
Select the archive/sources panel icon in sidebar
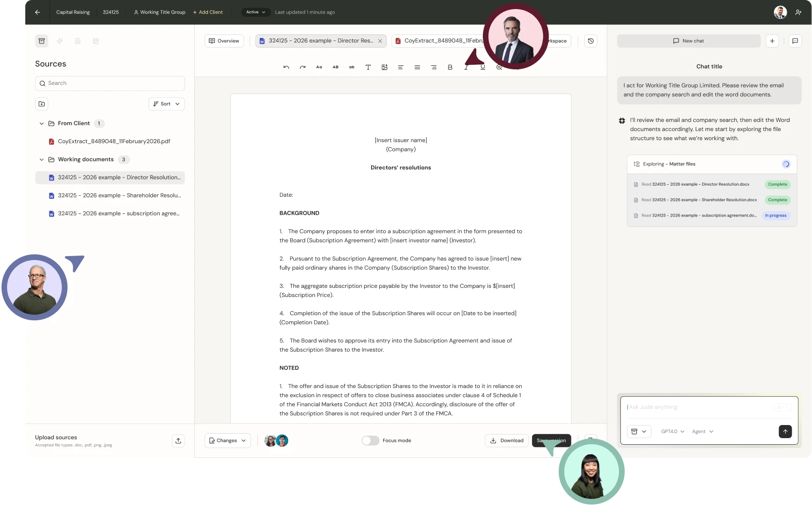tap(42, 41)
